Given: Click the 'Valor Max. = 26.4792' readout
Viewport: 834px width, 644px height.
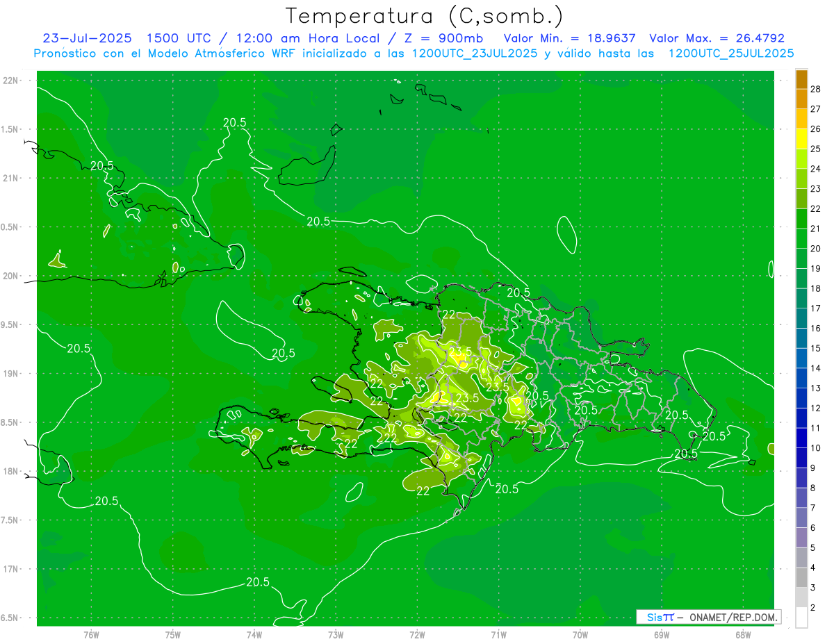Looking at the screenshot, I should point(717,38).
